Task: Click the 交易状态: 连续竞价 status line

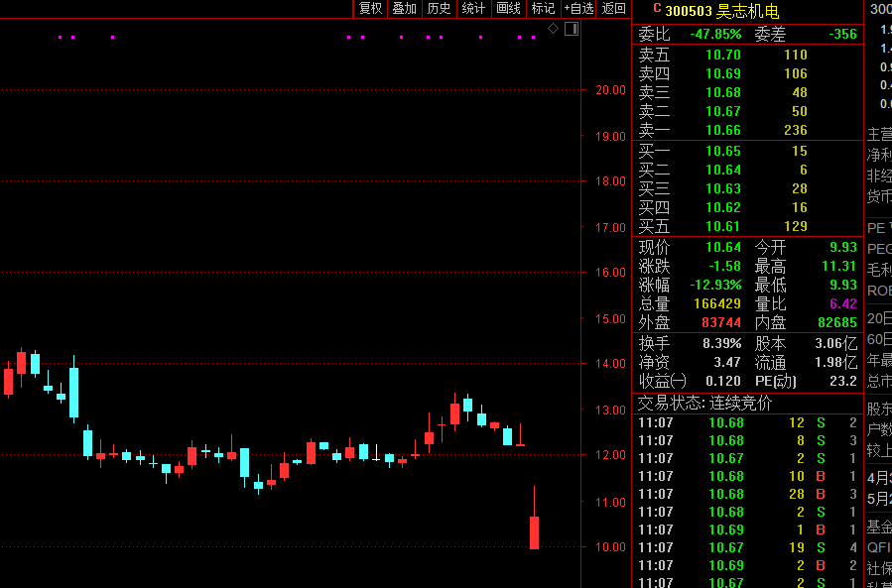Action: point(704,404)
